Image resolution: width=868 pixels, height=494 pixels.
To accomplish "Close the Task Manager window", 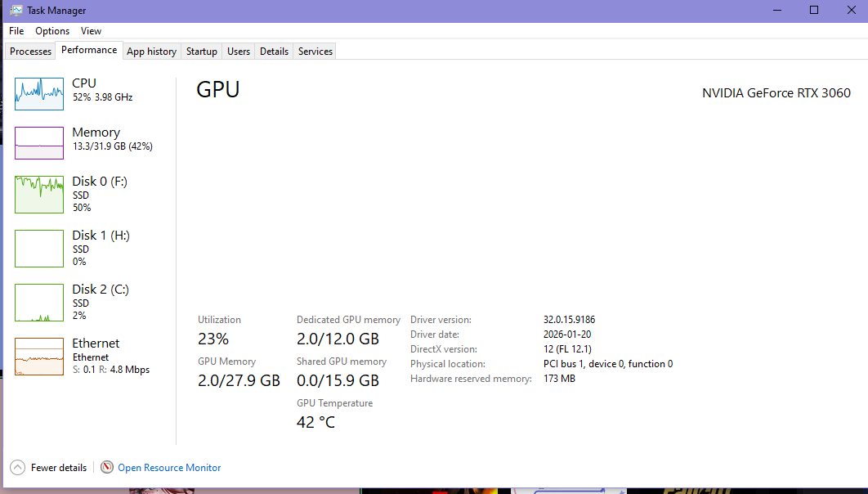I will point(851,11).
